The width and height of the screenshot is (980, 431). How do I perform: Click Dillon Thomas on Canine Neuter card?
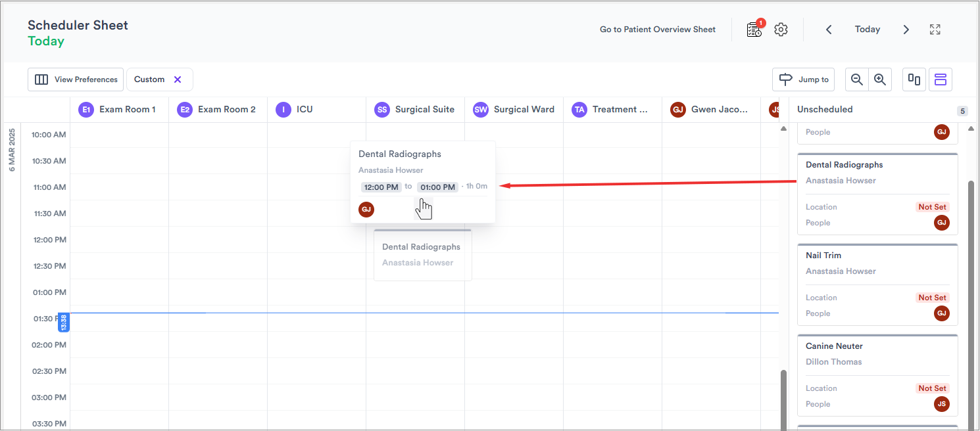(x=833, y=362)
